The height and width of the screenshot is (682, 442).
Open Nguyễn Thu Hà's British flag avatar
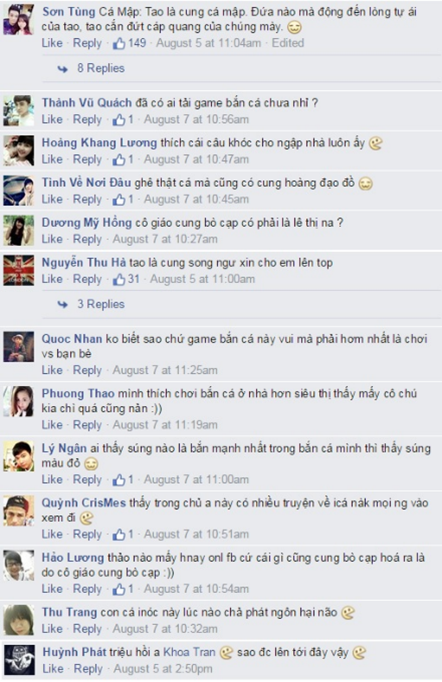click(19, 271)
